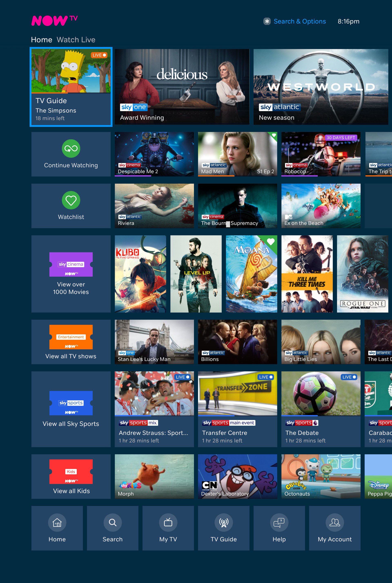Screen dimensions: 392x583
Task: Click the Sky Cinema pass ticket icon
Action: click(71, 264)
